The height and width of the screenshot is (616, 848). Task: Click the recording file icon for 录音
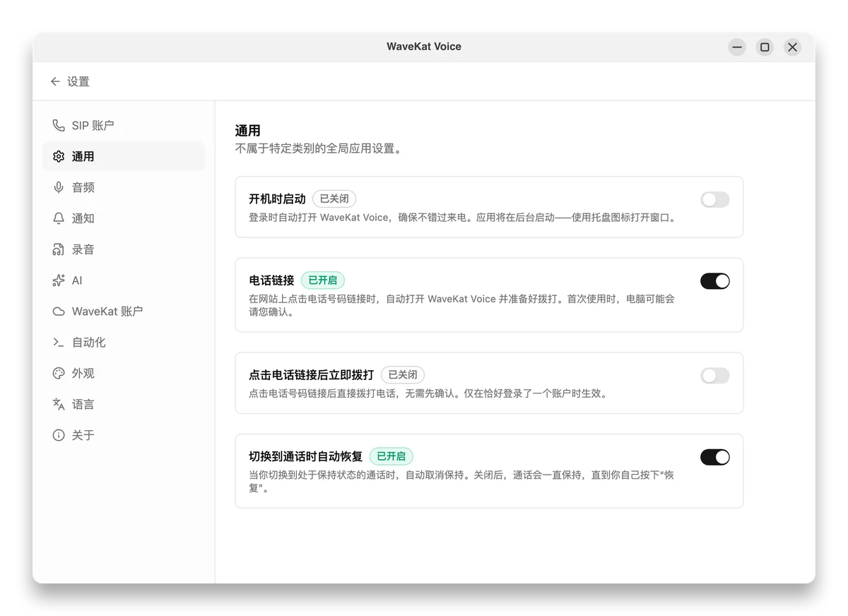click(59, 250)
